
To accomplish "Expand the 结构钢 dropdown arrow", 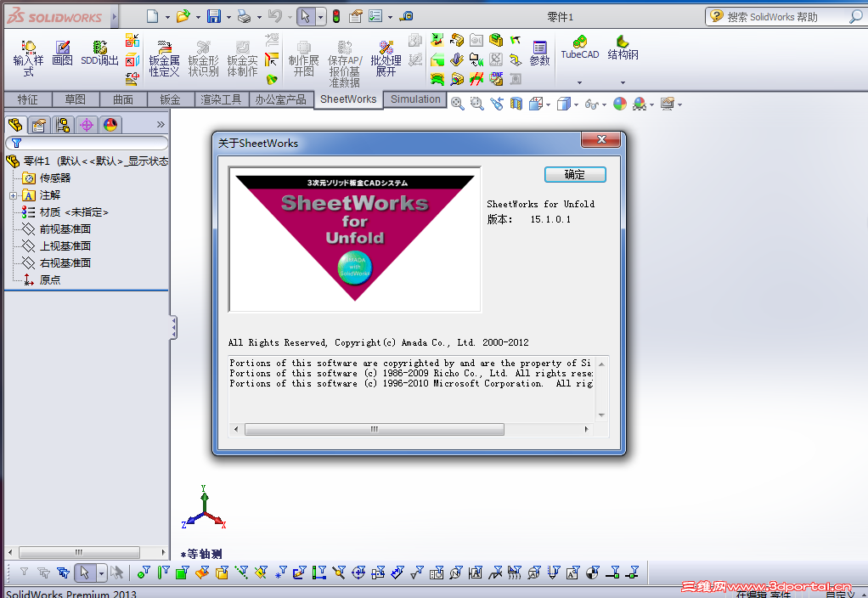I will [623, 82].
